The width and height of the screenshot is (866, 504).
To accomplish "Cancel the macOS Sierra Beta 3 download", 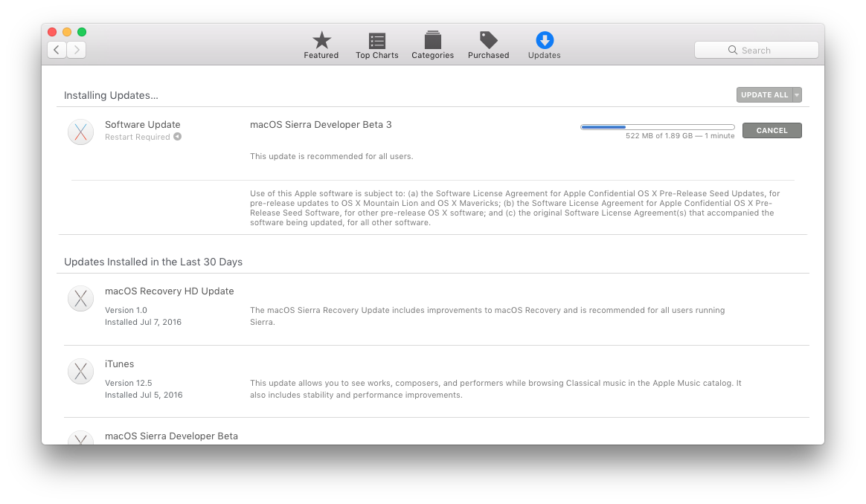I will pyautogui.click(x=772, y=130).
